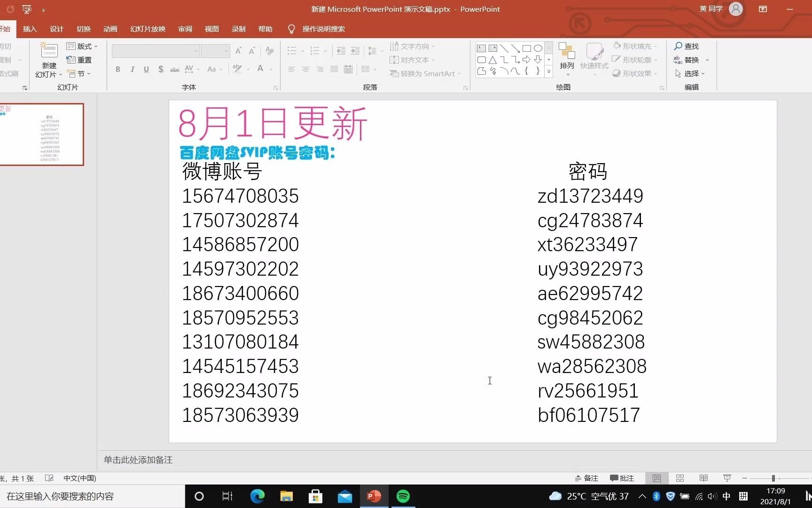
Task: Switch to the 动画 Animations tab
Action: 110,29
